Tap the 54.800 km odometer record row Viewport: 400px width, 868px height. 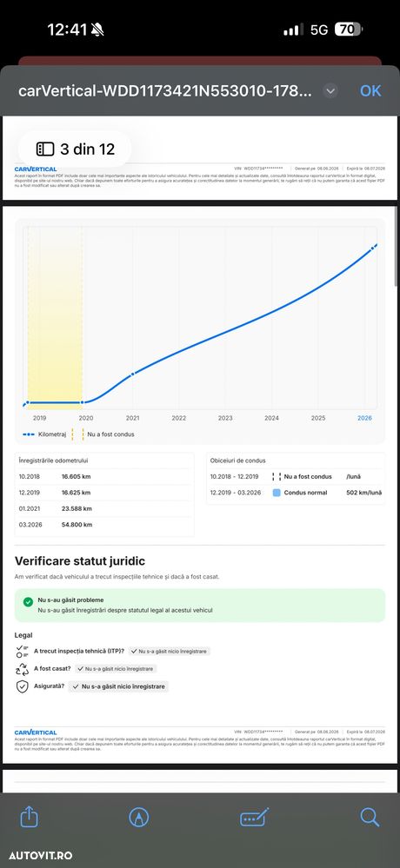[104, 525]
